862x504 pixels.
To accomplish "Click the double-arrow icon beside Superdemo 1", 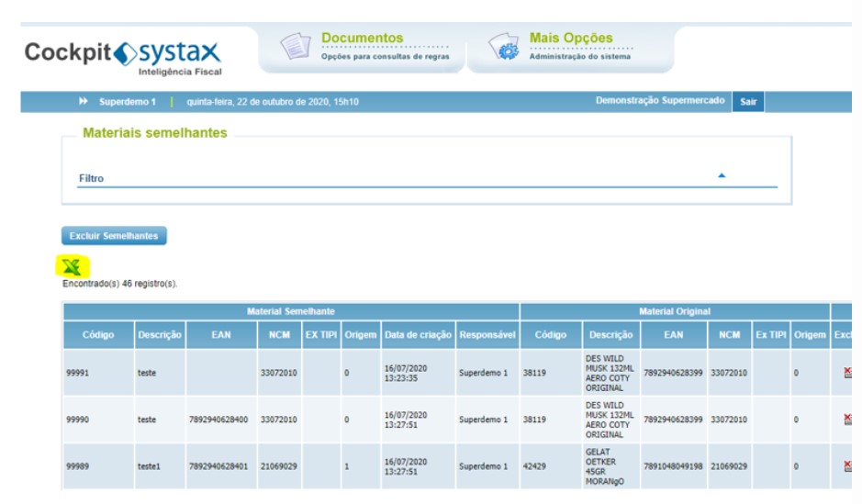I will point(83,101).
